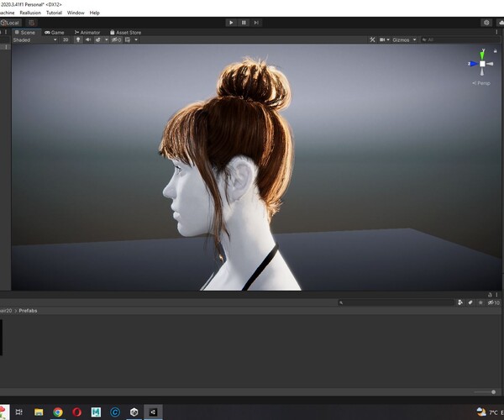Open the Tutorial menu
The image size is (504, 420).
pyautogui.click(x=54, y=13)
